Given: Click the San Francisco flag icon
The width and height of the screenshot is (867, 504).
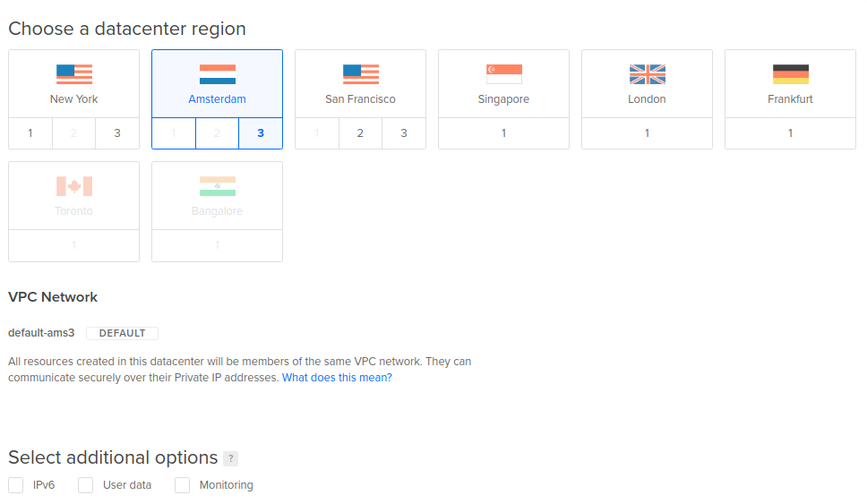Looking at the screenshot, I should tap(361, 74).
